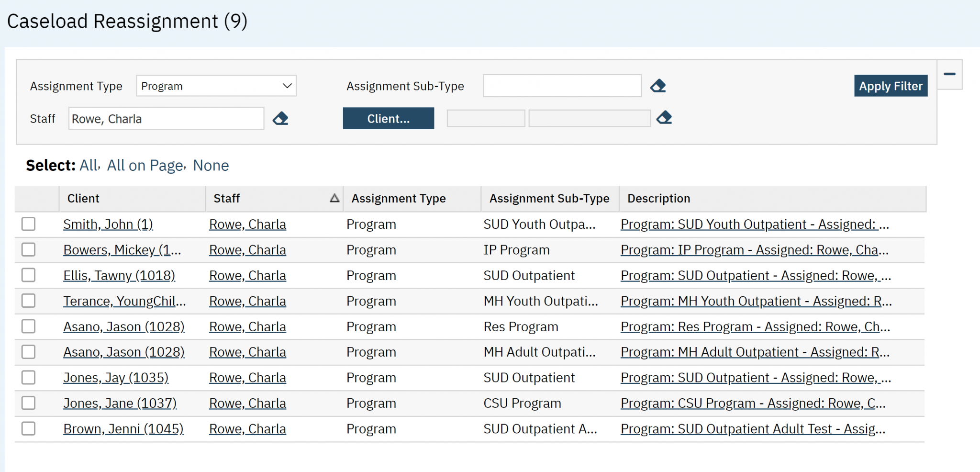
Task: Clear the Staff field with the eraser icon
Action: coord(280,118)
